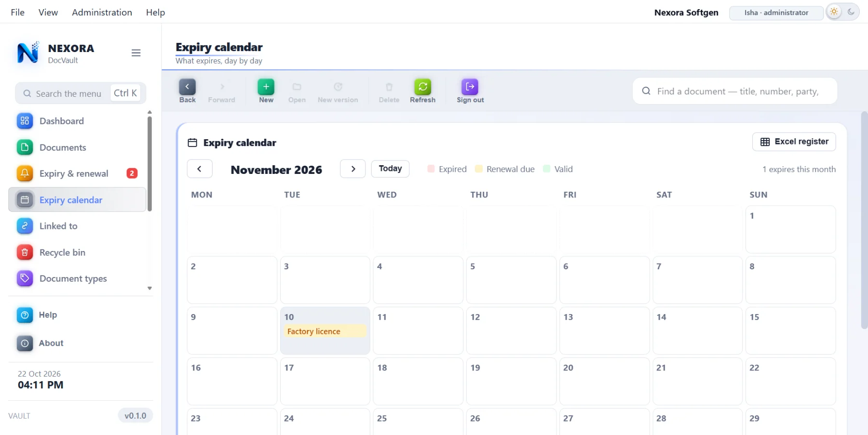Open the Help menu in menu bar
This screenshot has height=435, width=868.
(x=155, y=13)
